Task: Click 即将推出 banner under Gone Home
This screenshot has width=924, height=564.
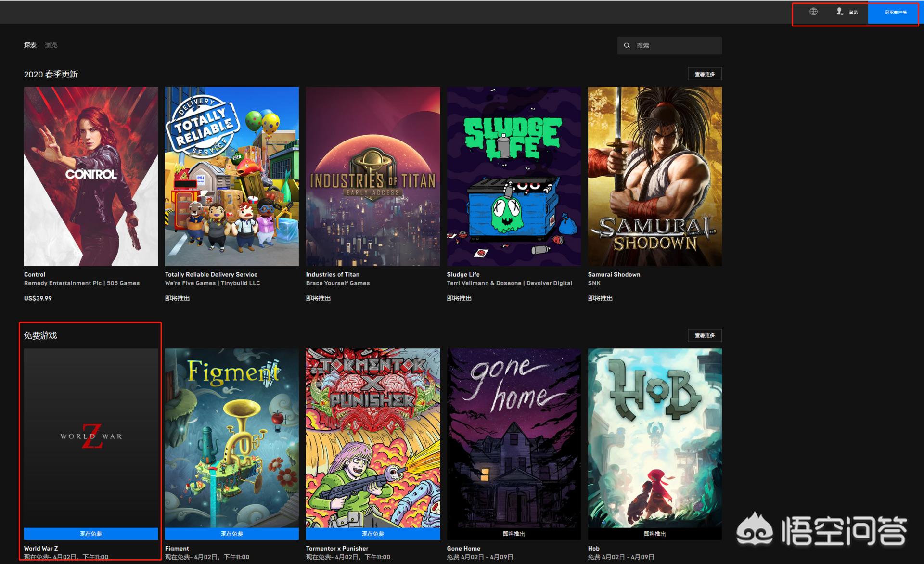Action: tap(514, 534)
